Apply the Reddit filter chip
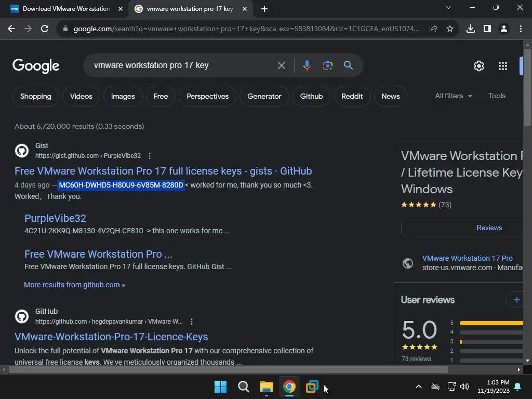The width and height of the screenshot is (532, 399). point(352,96)
